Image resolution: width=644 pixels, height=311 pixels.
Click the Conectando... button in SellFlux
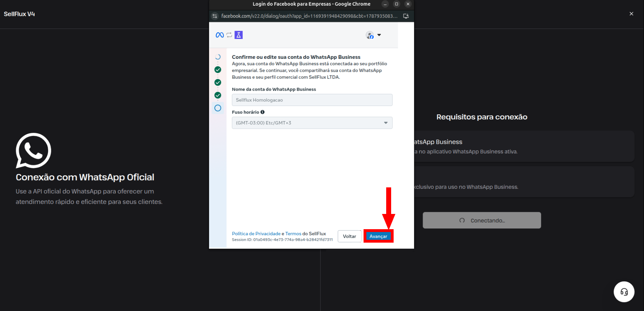[x=482, y=220]
